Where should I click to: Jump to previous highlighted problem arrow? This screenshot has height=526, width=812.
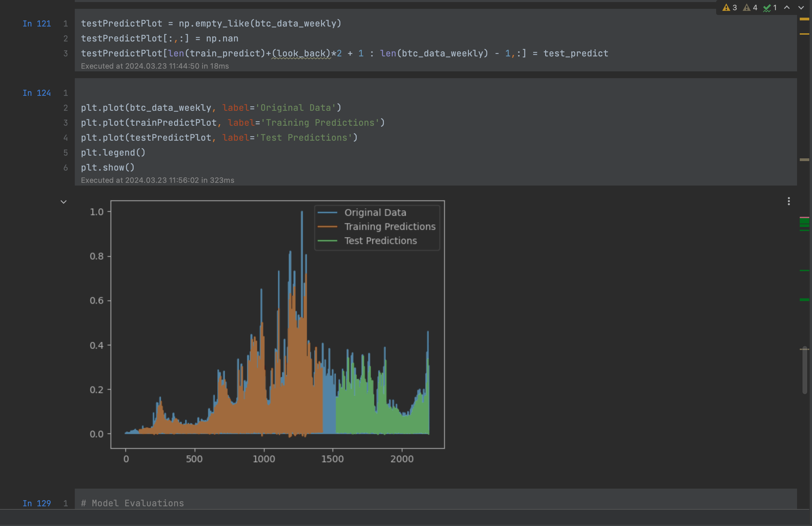pyautogui.click(x=787, y=7)
